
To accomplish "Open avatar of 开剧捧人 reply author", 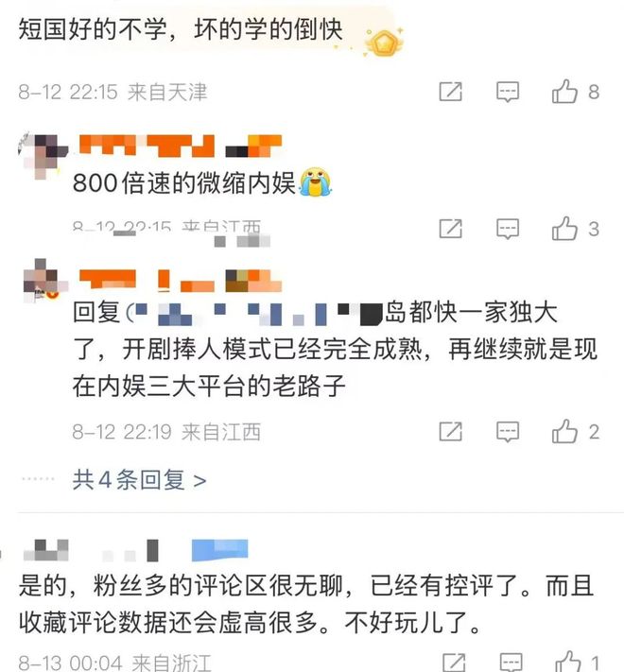I will click(44, 281).
